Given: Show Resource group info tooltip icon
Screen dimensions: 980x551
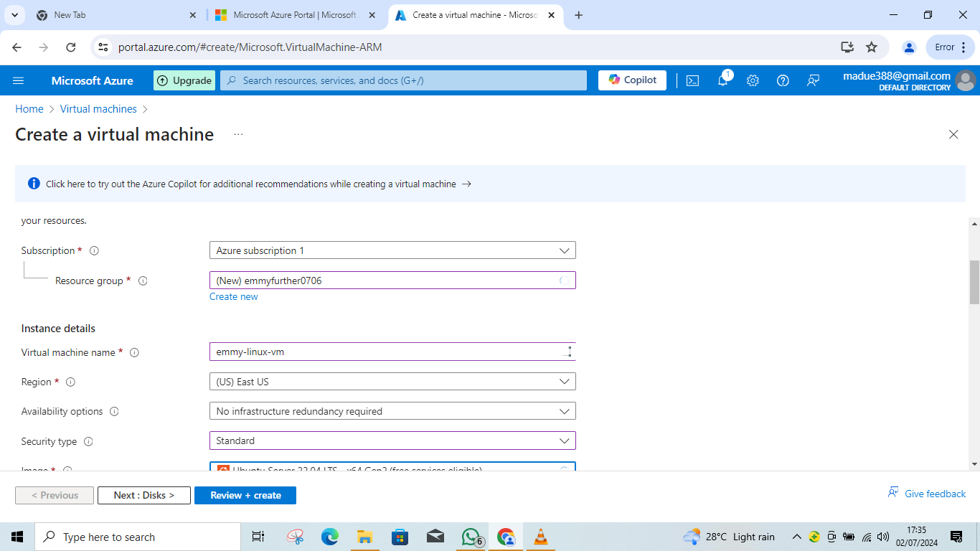Looking at the screenshot, I should coord(143,281).
